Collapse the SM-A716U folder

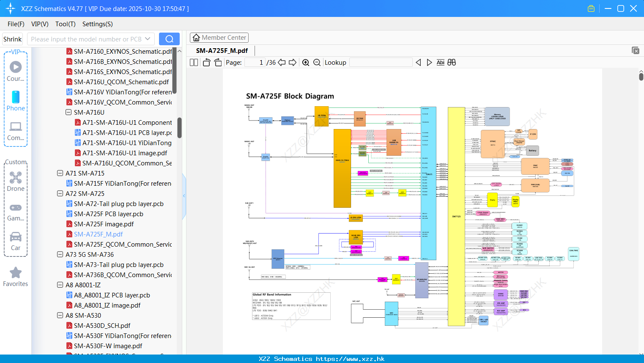click(x=69, y=112)
